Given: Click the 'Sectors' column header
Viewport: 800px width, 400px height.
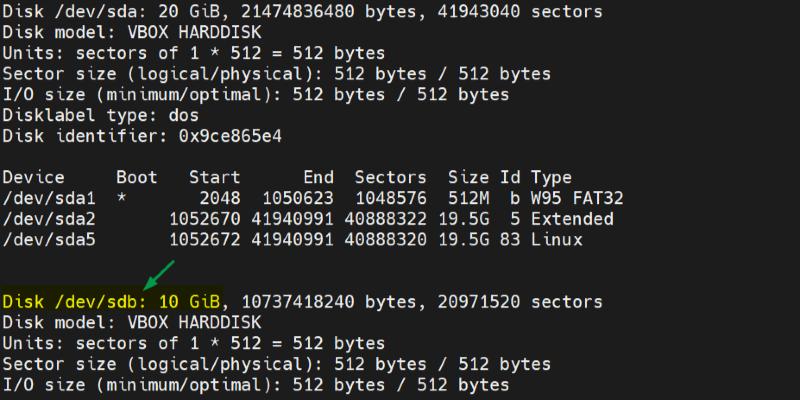Looking at the screenshot, I should point(390,177).
